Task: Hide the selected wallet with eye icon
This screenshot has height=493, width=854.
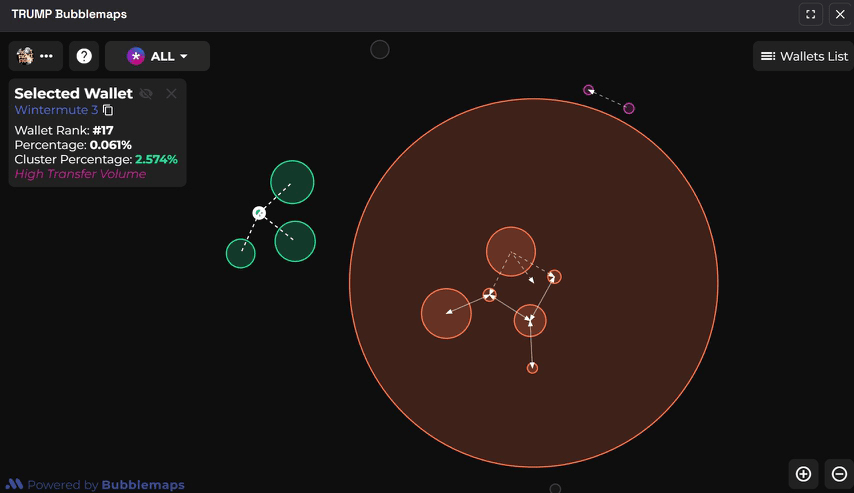Action: (x=146, y=94)
